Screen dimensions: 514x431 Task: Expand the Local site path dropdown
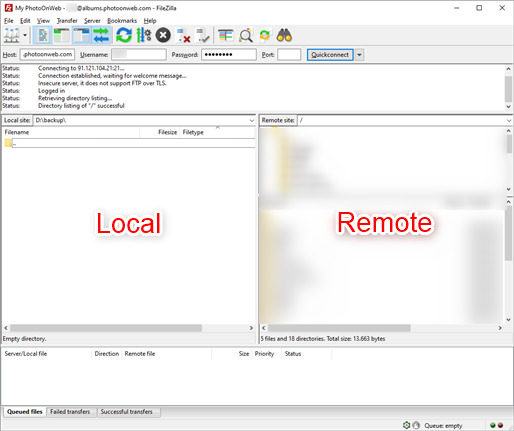(252, 120)
